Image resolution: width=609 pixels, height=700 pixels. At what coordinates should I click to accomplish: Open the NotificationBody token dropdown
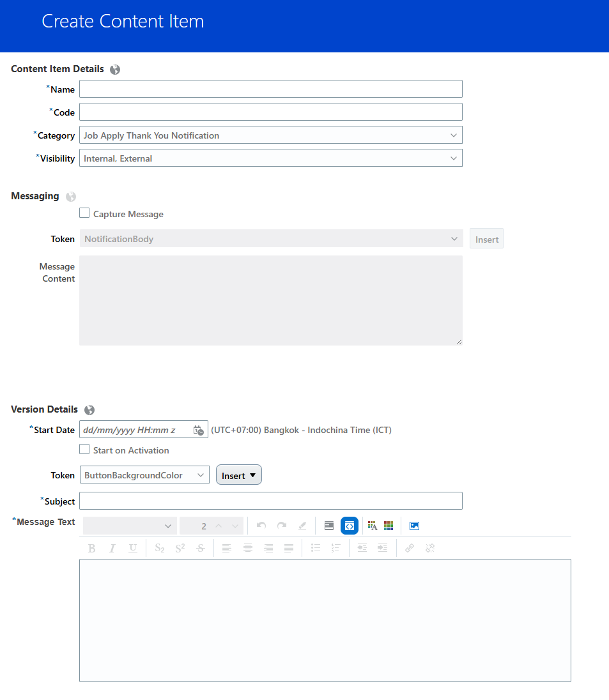[x=271, y=239]
